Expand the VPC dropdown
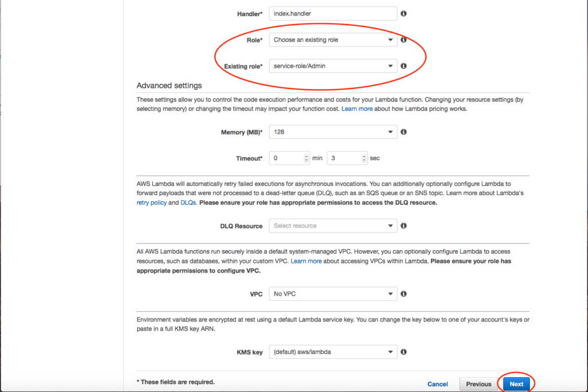Screen dimensions: 588x392 332,294
